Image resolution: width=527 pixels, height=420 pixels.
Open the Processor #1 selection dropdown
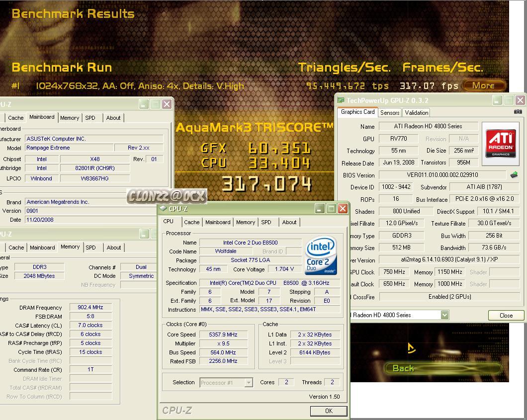pyautogui.click(x=249, y=382)
